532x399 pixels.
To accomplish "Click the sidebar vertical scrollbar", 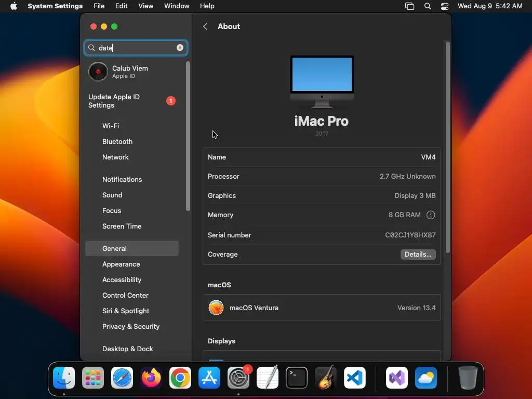I will pyautogui.click(x=188, y=136).
